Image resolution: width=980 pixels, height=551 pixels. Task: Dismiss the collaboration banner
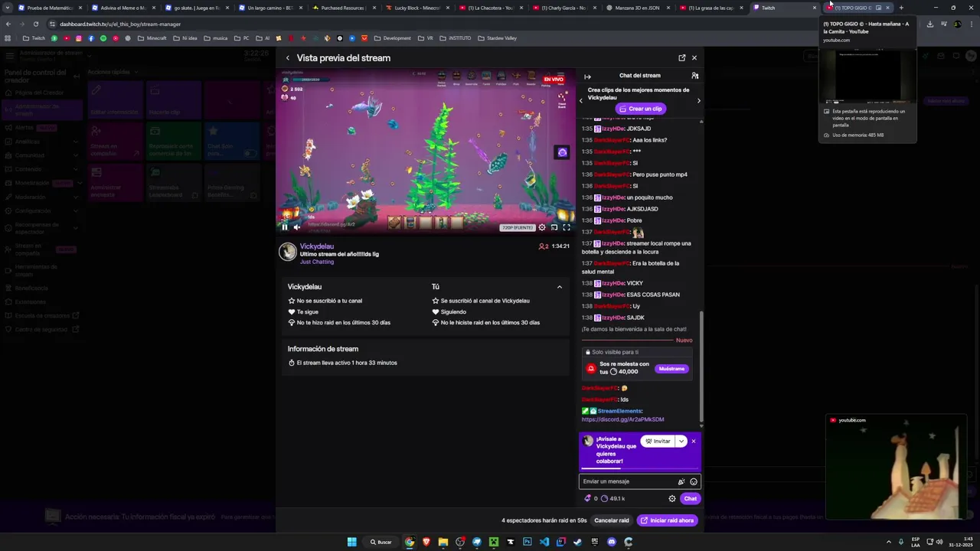point(694,441)
